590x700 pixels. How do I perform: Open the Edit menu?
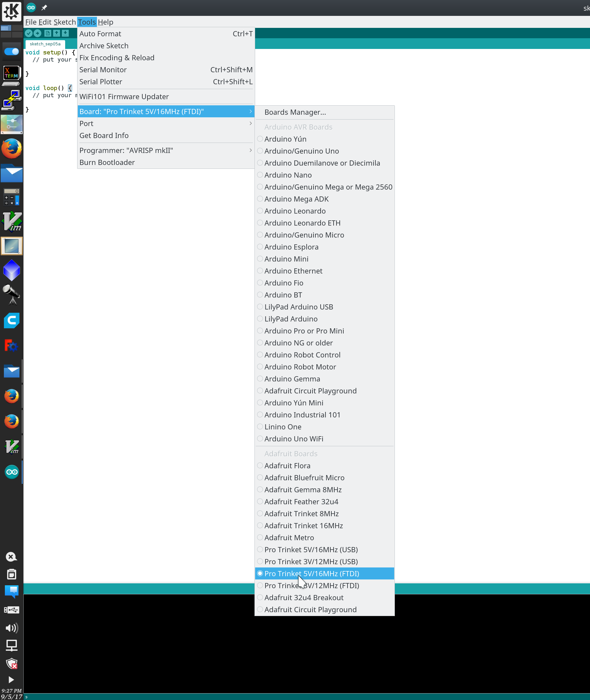point(45,22)
